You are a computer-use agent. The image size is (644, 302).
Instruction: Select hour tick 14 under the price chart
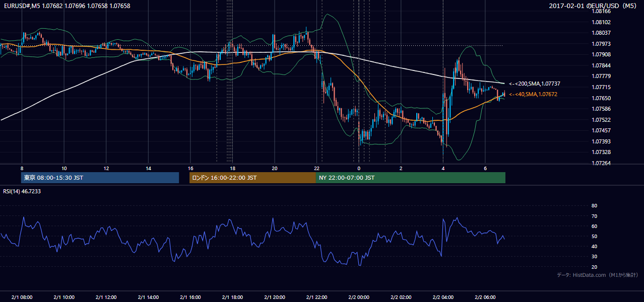[148, 168]
